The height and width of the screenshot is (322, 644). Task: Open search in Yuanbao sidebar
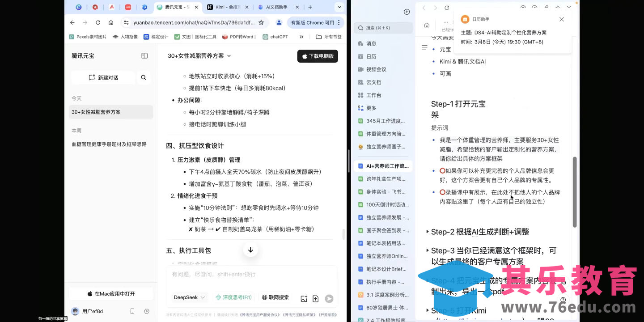pyautogui.click(x=144, y=77)
